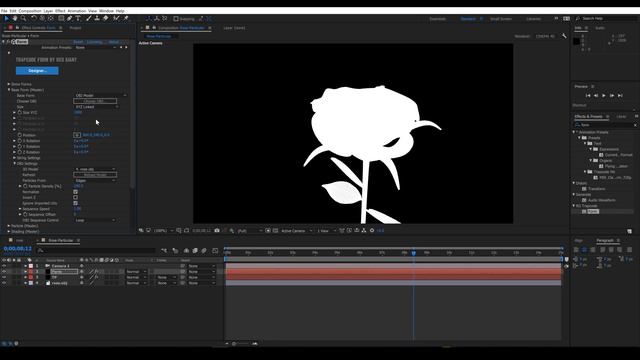
Task: Click the blue Designer button
Action: [37, 71]
